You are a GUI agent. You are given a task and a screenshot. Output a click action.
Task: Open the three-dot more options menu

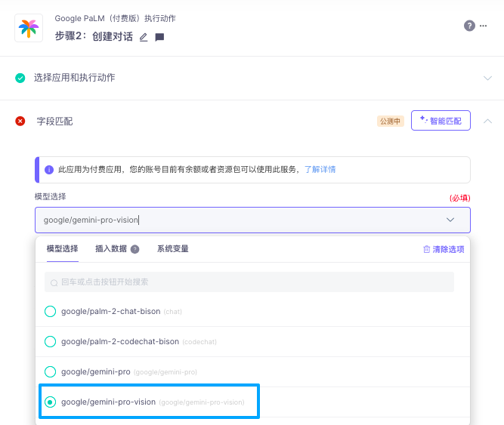tap(483, 26)
